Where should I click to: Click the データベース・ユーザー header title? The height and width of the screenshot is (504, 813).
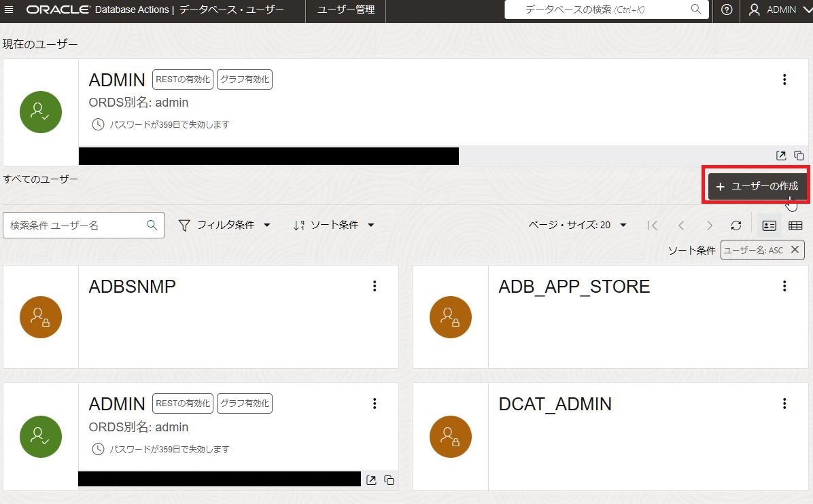[x=231, y=10]
